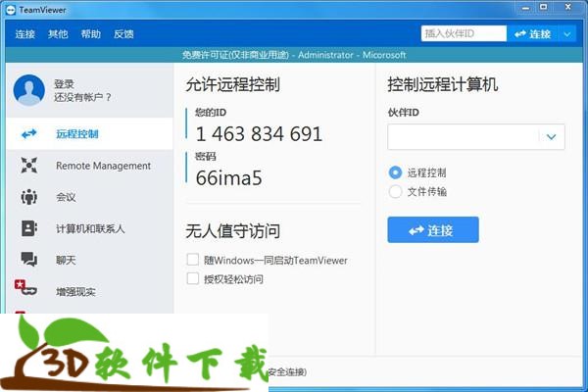Go to the 会议 section
This screenshot has width=588, height=392.
(x=89, y=197)
